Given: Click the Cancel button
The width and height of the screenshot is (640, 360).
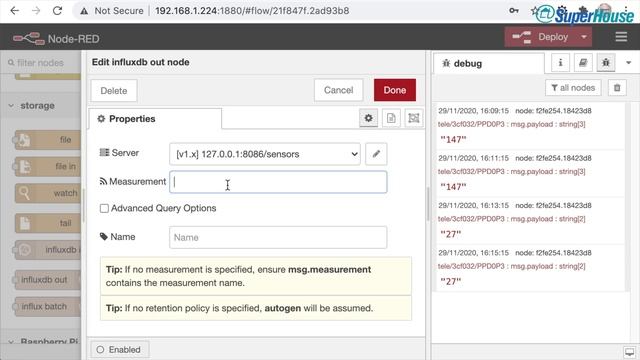Looking at the screenshot, I should 338,90.
